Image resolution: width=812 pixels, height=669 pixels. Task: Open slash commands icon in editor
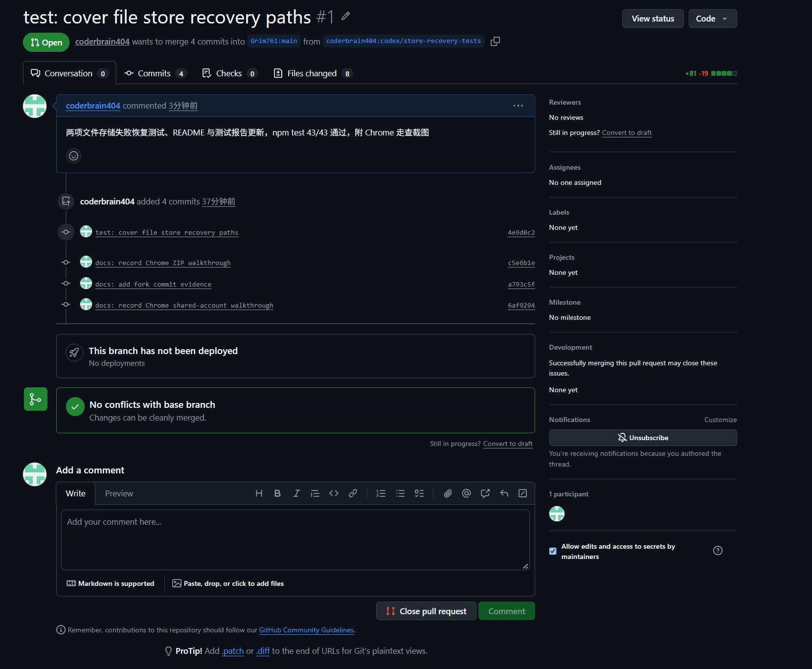523,493
